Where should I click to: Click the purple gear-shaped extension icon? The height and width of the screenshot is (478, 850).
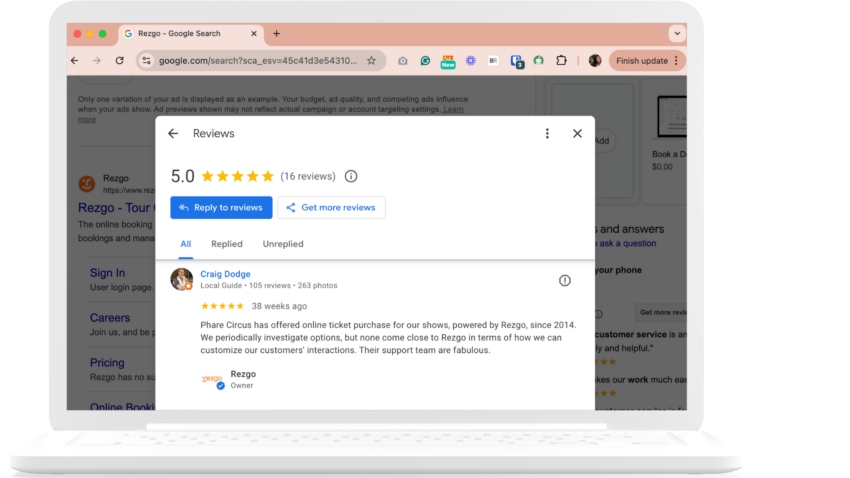click(471, 61)
